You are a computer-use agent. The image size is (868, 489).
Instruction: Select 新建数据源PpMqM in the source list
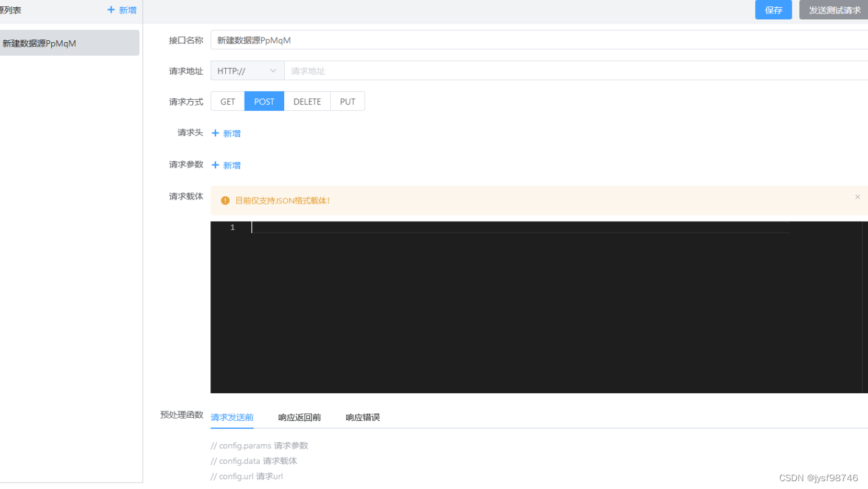[x=69, y=43]
